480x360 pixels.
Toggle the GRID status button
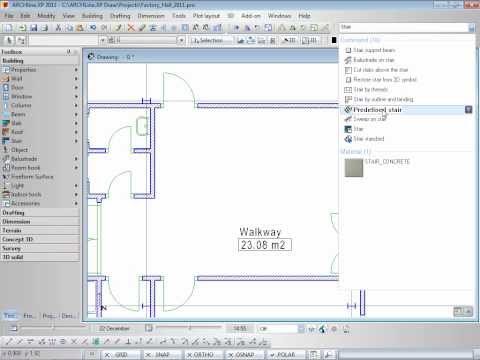120,355
